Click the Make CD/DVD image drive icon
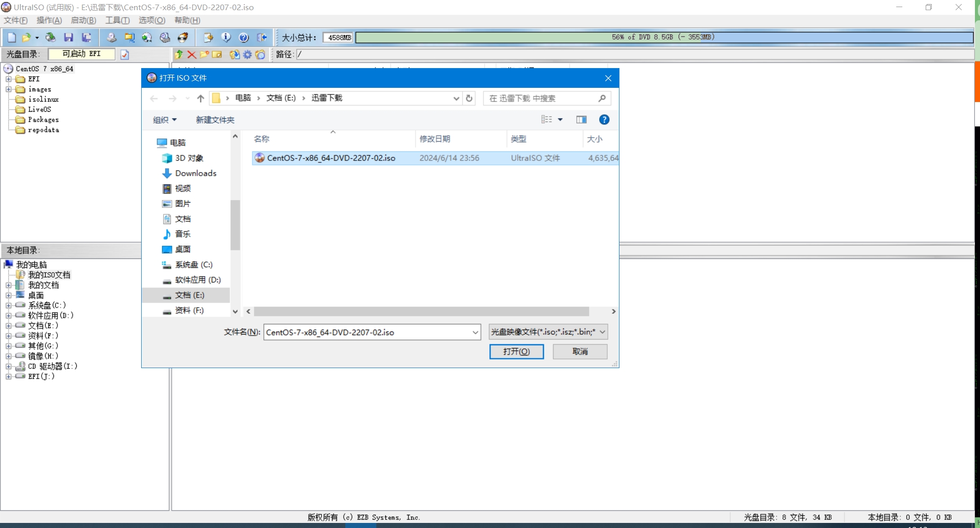Screen dimensions: 980x528 [111, 38]
